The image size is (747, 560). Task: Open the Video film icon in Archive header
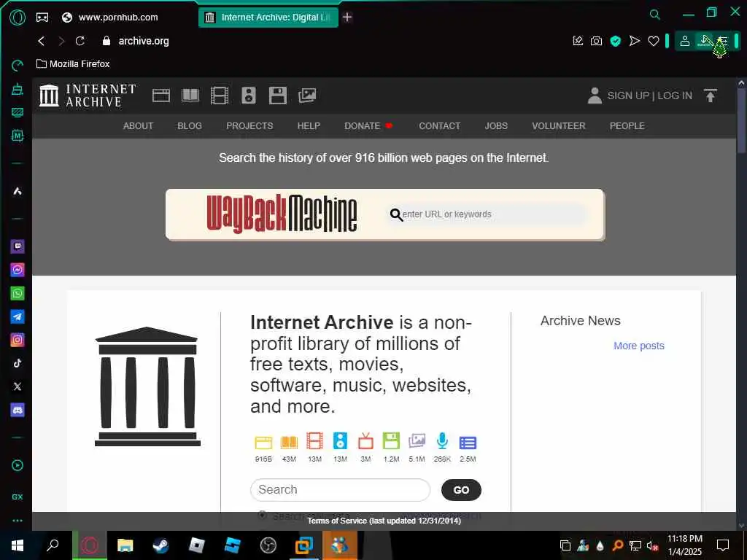(x=219, y=96)
